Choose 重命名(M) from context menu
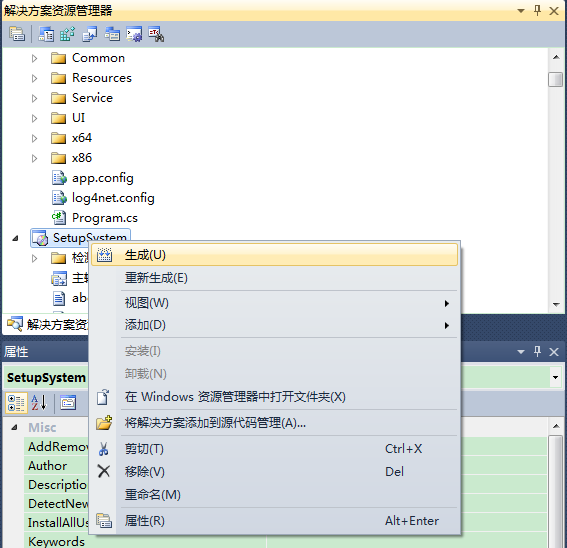The width and height of the screenshot is (567, 548). point(274,494)
